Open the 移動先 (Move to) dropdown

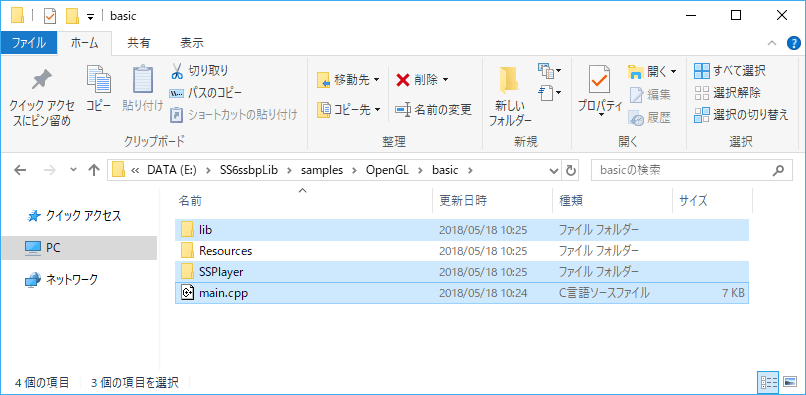348,80
